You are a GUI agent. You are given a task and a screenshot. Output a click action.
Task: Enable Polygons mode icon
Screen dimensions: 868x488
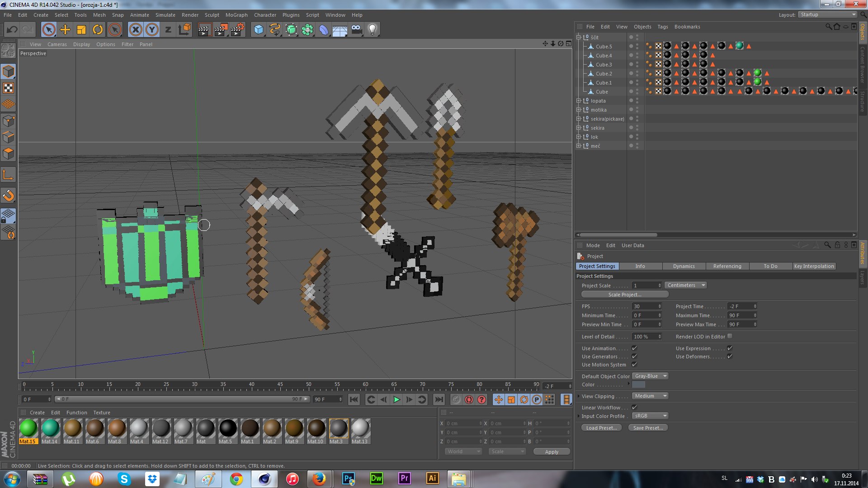tap(9, 154)
